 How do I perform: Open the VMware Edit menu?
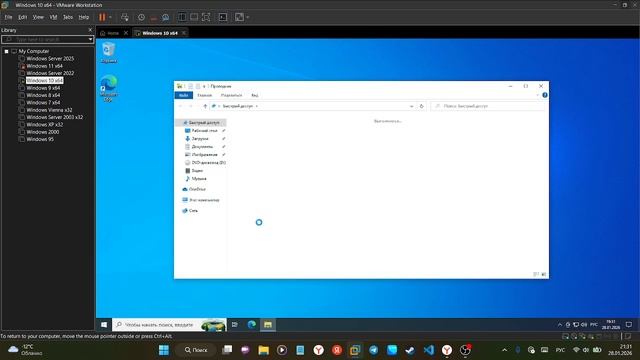pos(22,17)
